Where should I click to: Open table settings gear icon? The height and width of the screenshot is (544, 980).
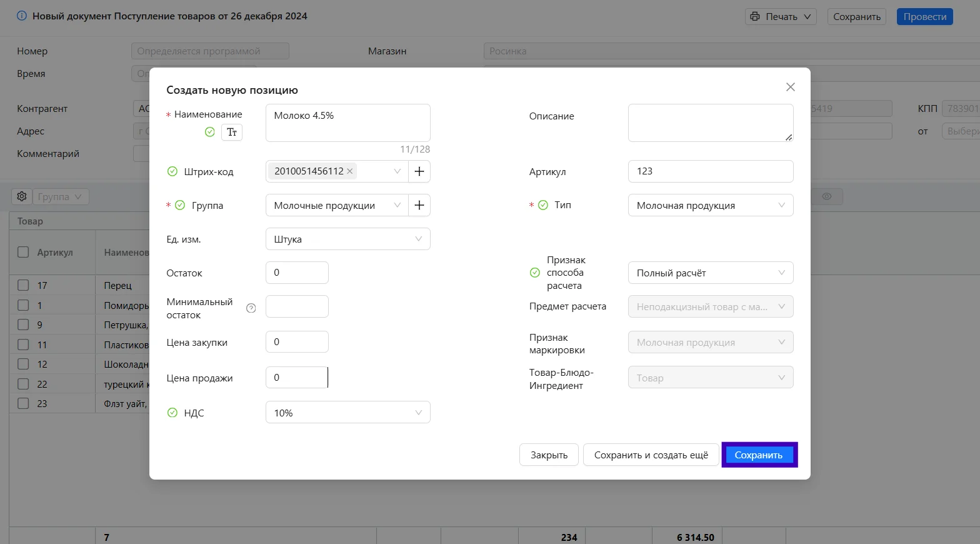coord(22,196)
